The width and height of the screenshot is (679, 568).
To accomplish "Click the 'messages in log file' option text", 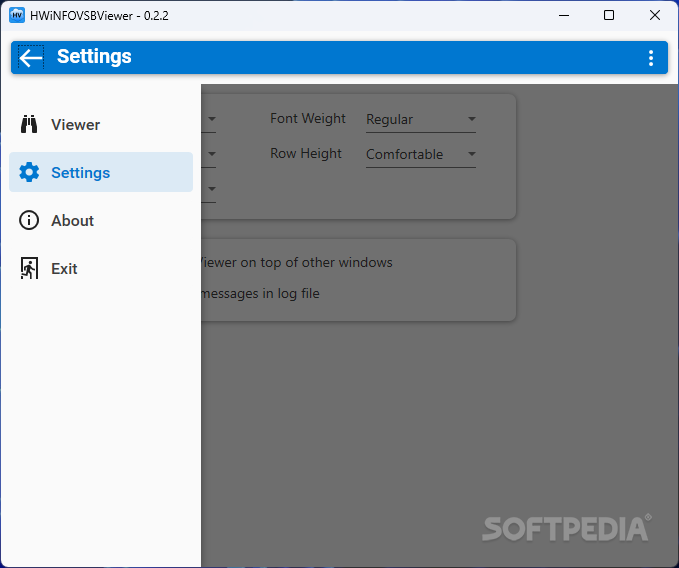I will coord(260,294).
